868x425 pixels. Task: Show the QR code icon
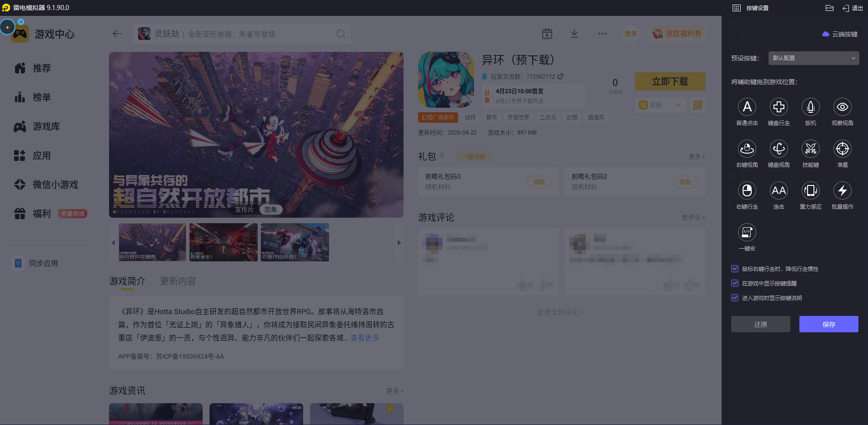click(698, 105)
